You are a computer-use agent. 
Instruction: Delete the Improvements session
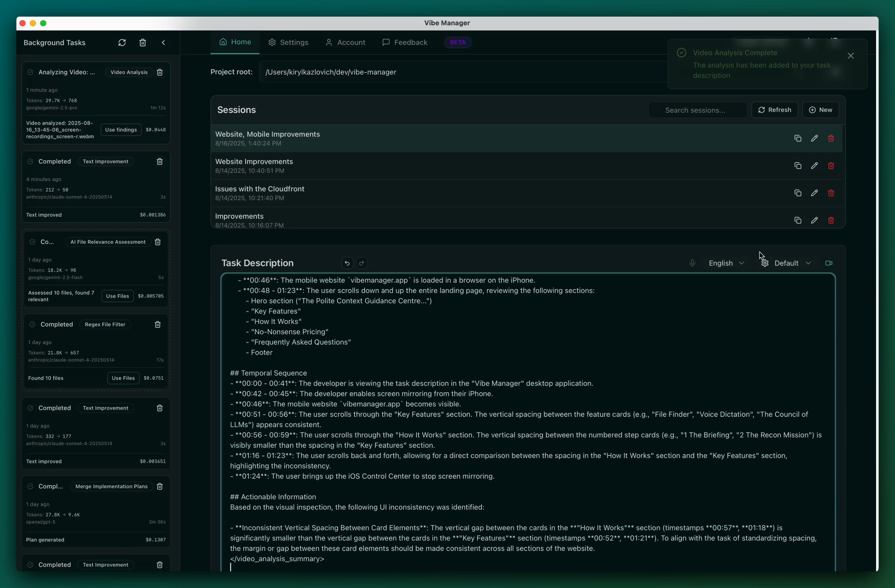pyautogui.click(x=831, y=220)
